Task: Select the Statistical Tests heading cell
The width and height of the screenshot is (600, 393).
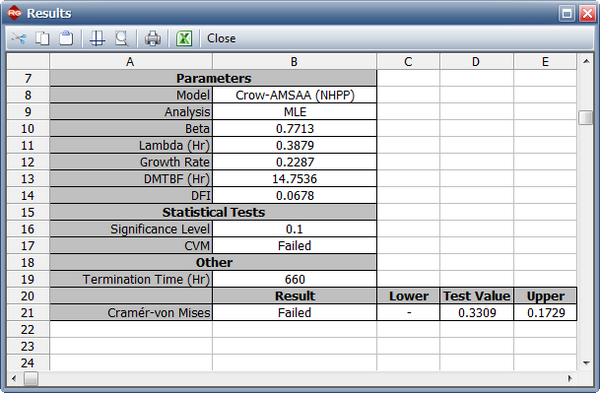Action: coord(213,212)
